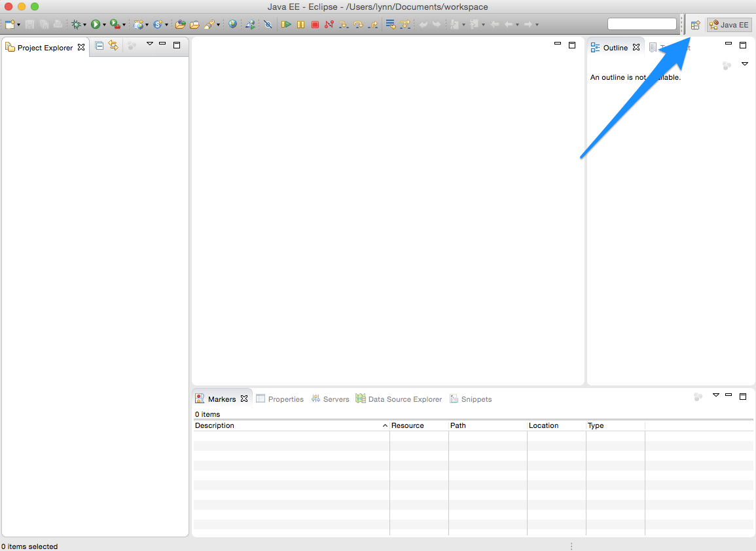The image size is (756, 551).
Task: Open the Markers view menu triangle
Action: (x=716, y=395)
